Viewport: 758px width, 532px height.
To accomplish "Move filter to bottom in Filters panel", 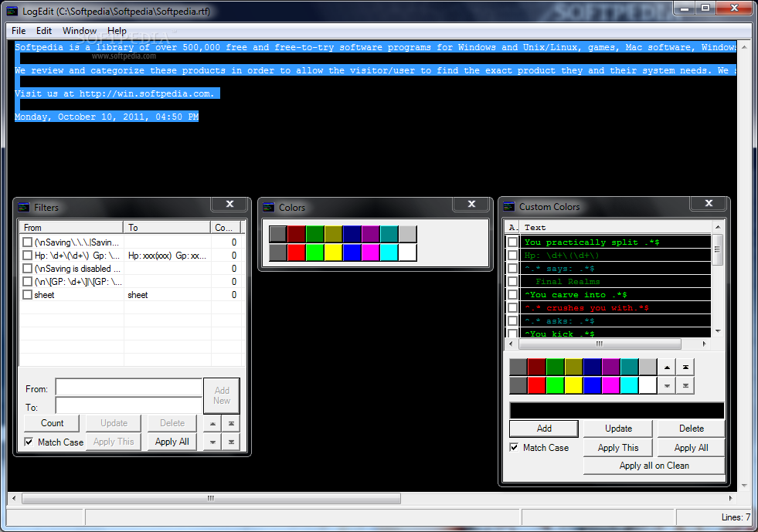I will coord(231,442).
